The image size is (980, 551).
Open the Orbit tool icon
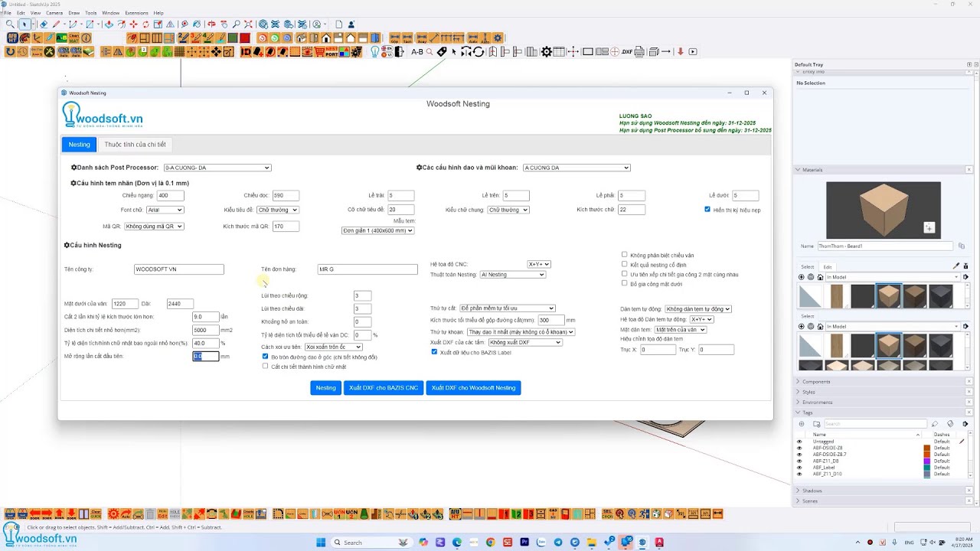tap(212, 24)
